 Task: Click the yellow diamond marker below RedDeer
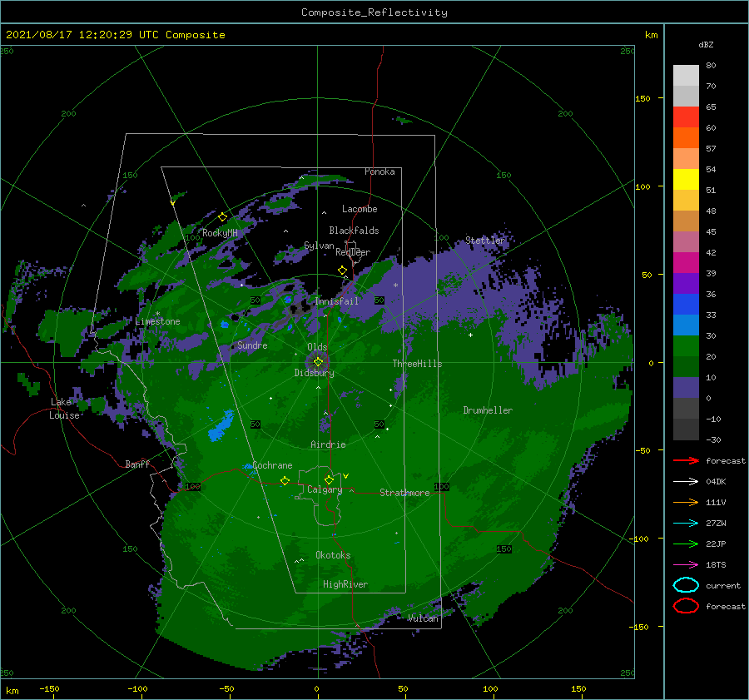[x=343, y=271]
